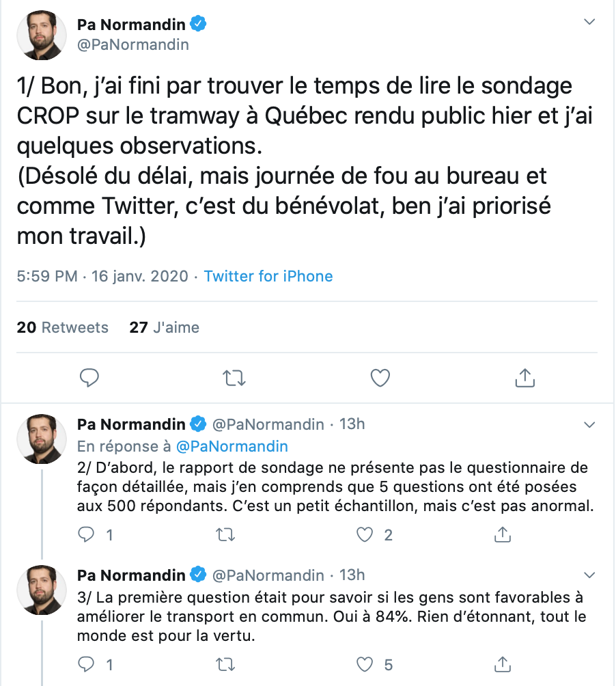The width and height of the screenshot is (616, 686).
Task: View the 20 Retweets list
Action: tap(63, 327)
